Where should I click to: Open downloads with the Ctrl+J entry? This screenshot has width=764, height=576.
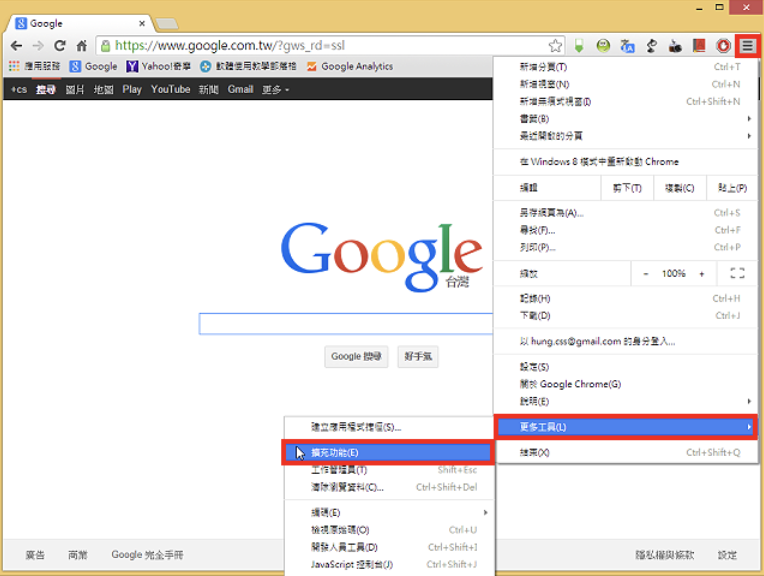626,316
